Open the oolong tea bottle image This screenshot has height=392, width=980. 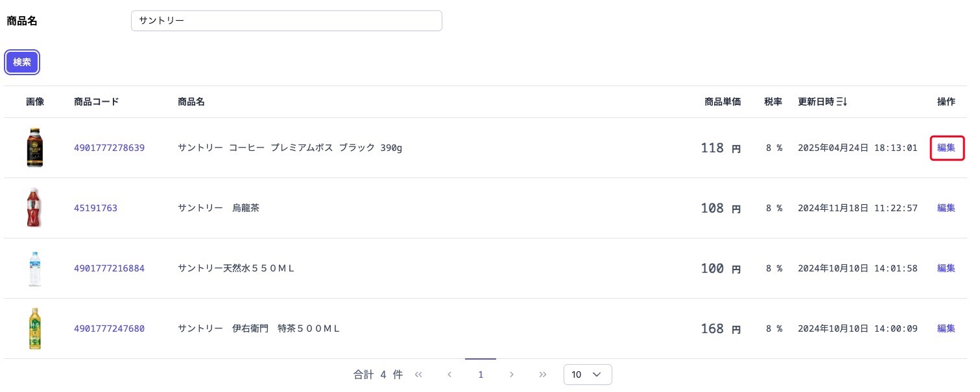pyautogui.click(x=35, y=208)
